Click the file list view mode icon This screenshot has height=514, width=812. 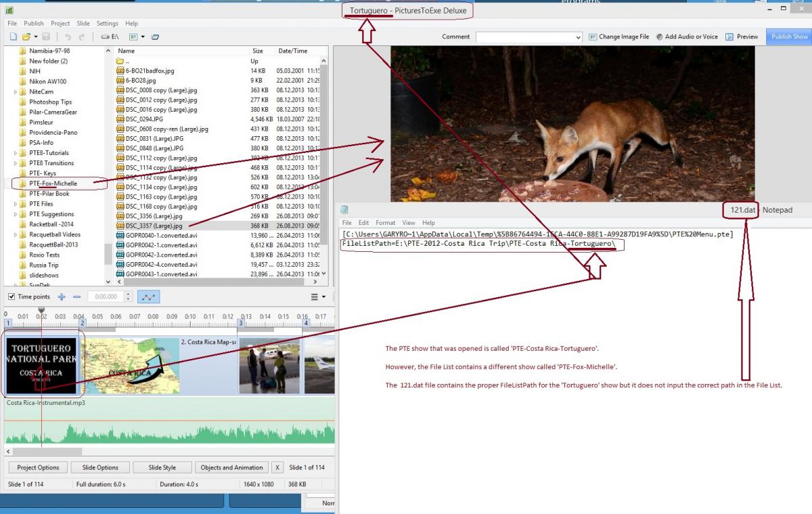[133, 37]
